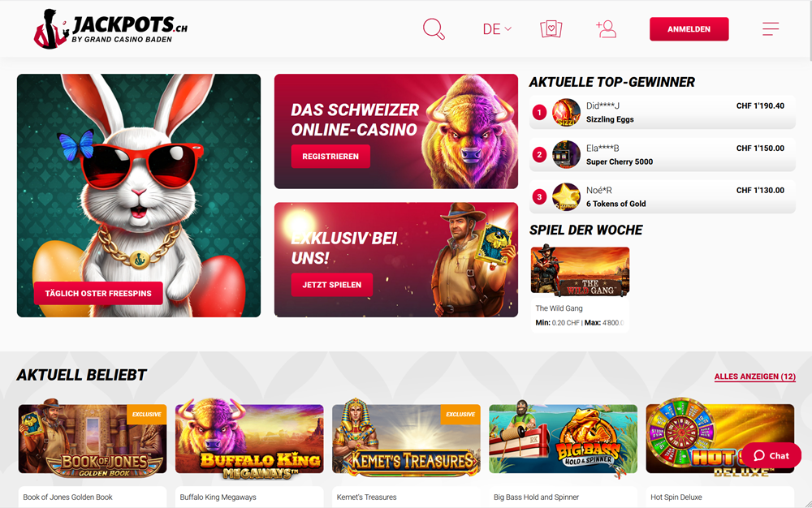Expand the DE language dropdown
812x508 pixels.
pos(497,29)
